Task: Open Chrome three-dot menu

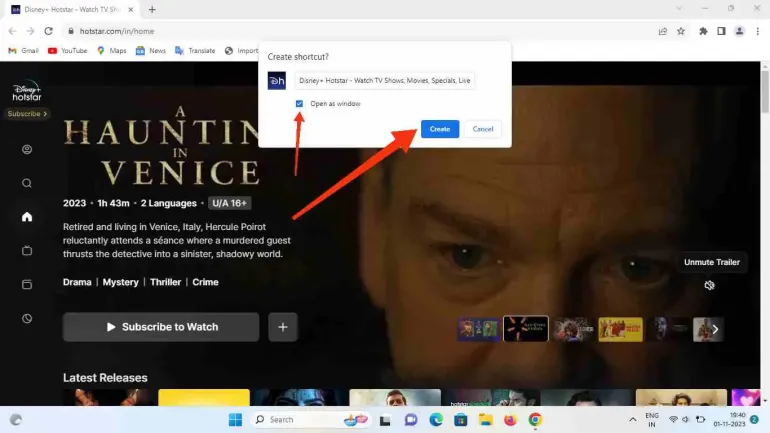Action: click(758, 31)
